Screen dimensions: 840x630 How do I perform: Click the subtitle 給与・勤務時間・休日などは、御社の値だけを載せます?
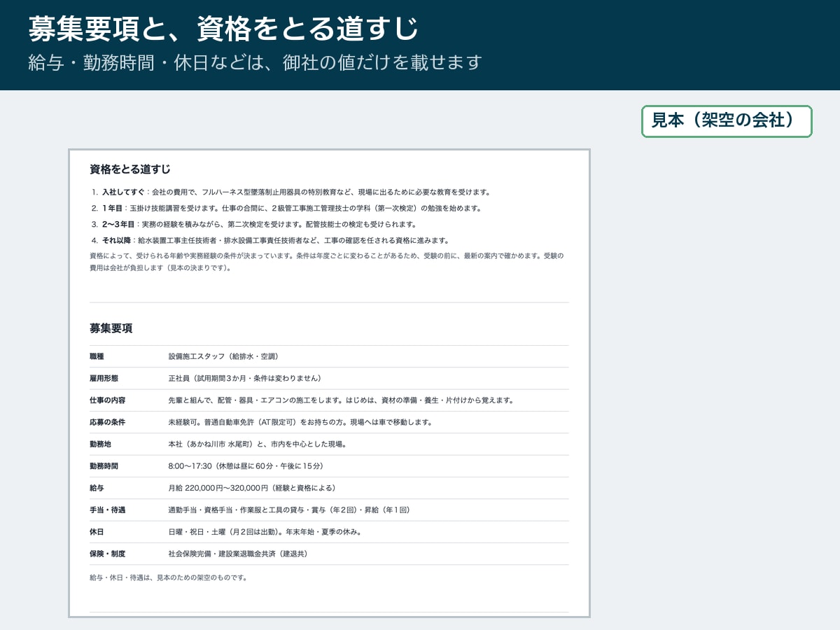coord(255,62)
